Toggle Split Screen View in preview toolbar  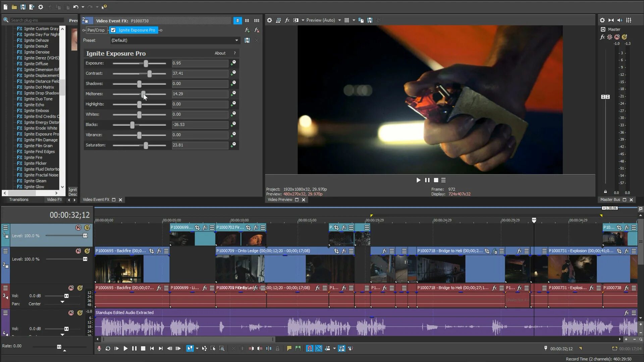[296, 20]
